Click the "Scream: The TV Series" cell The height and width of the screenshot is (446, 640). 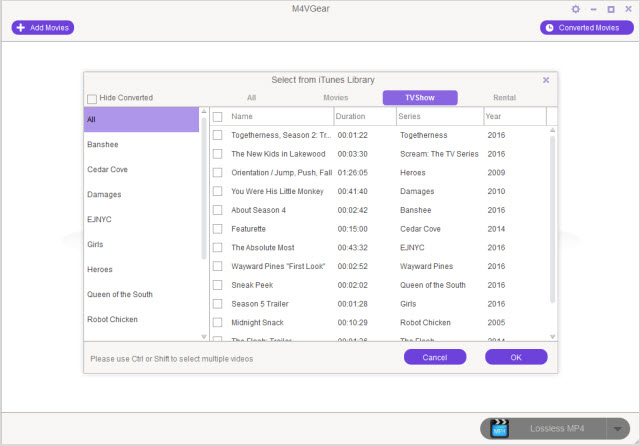[439, 154]
